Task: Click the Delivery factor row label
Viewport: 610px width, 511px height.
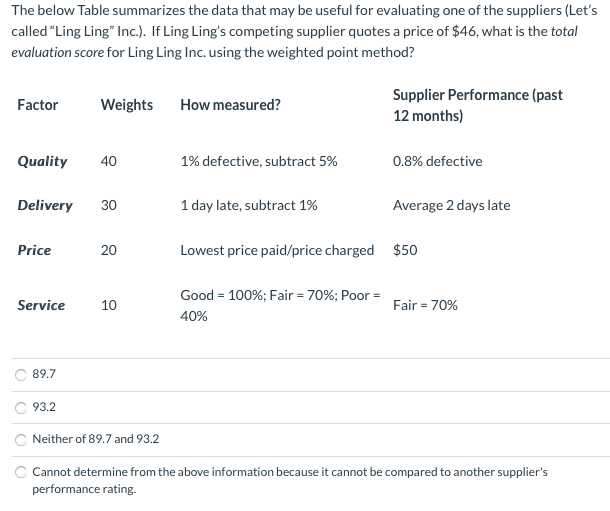Action: tap(45, 205)
